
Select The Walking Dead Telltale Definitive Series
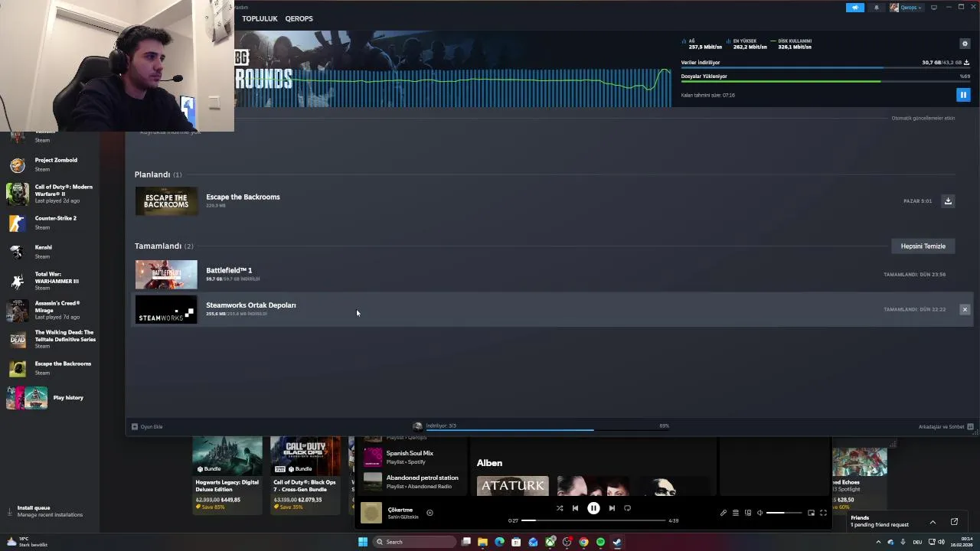point(50,339)
